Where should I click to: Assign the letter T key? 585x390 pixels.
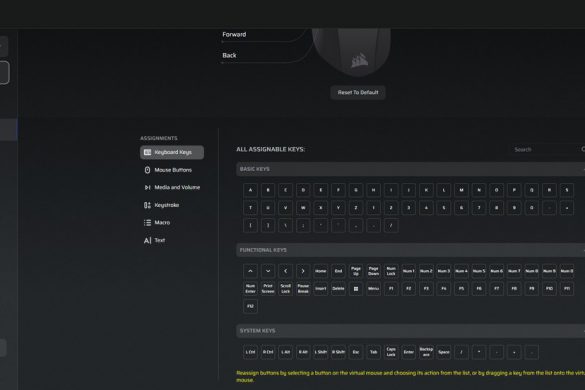[x=250, y=208]
